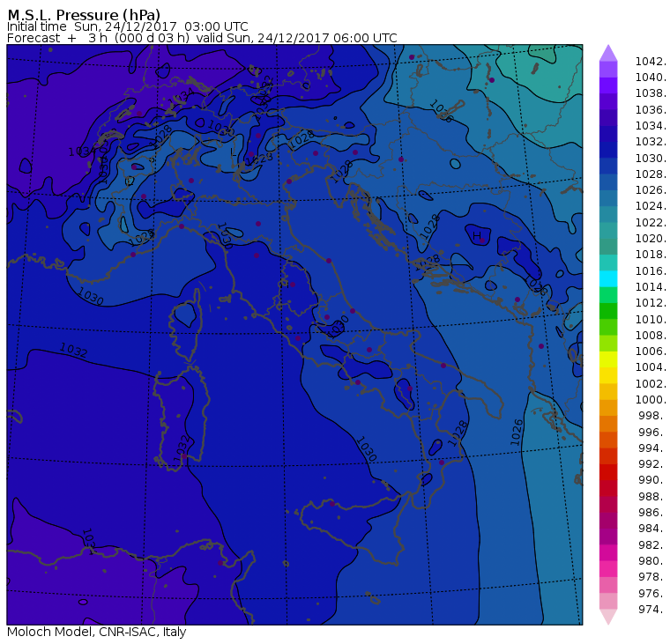Click the "974." legend value
This screenshot has width=670, height=644.
tap(652, 610)
